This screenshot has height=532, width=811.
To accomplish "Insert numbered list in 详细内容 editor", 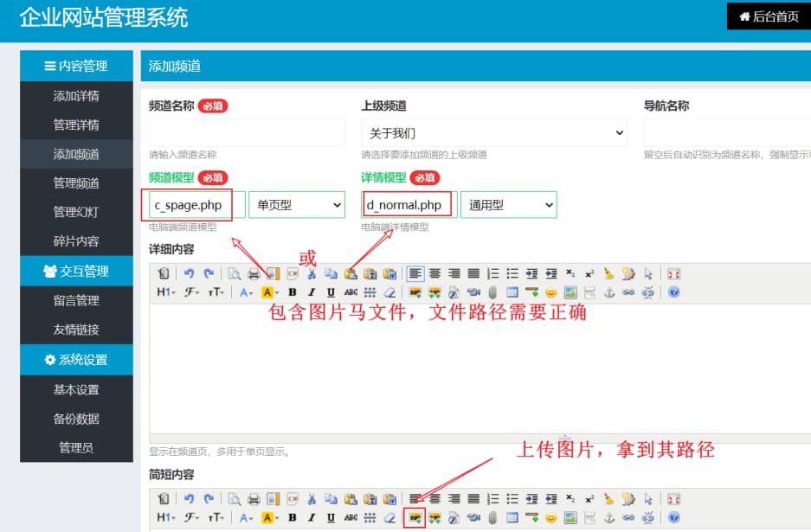I will [x=492, y=273].
